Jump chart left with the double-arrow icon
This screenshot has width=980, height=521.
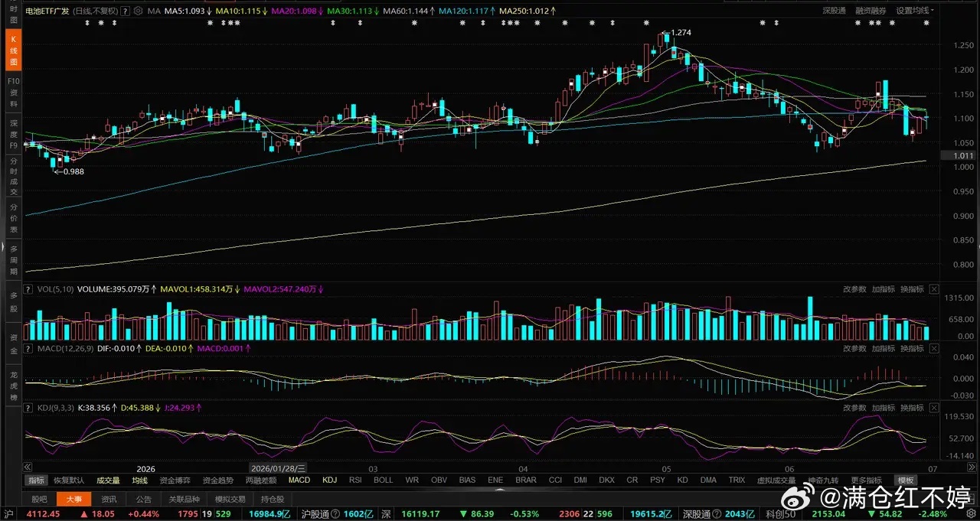(28, 467)
